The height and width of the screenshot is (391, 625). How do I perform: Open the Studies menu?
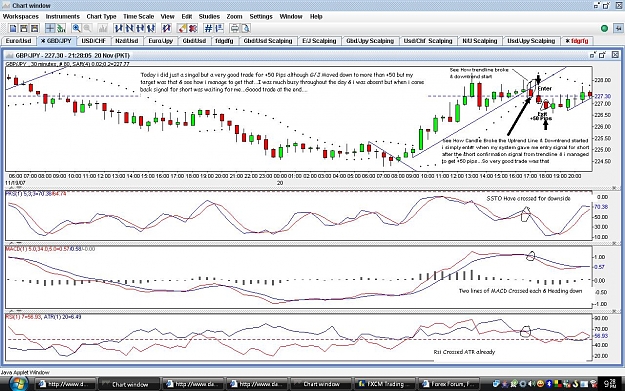coord(209,16)
